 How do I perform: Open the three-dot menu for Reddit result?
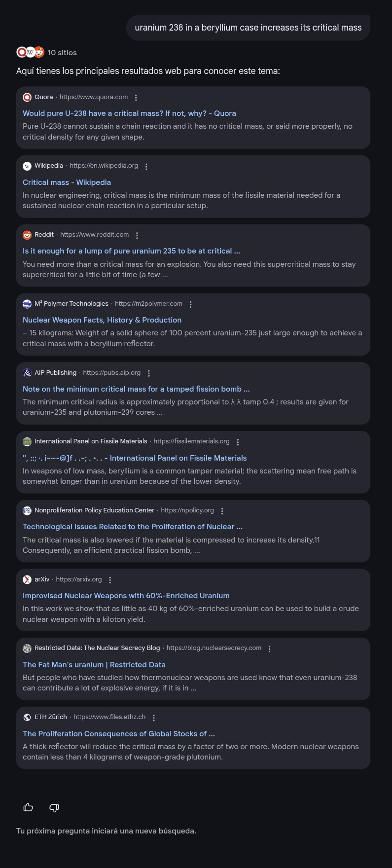[137, 235]
